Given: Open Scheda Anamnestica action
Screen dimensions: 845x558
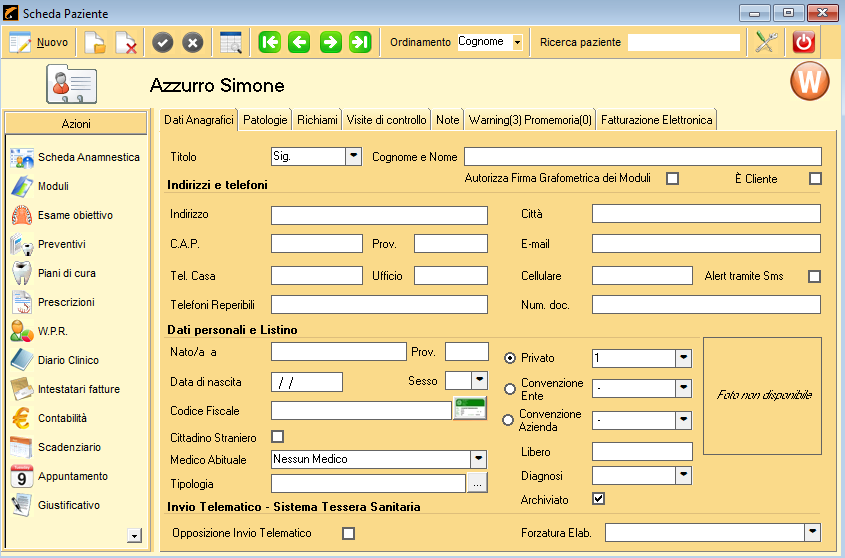Looking at the screenshot, I should [75, 157].
